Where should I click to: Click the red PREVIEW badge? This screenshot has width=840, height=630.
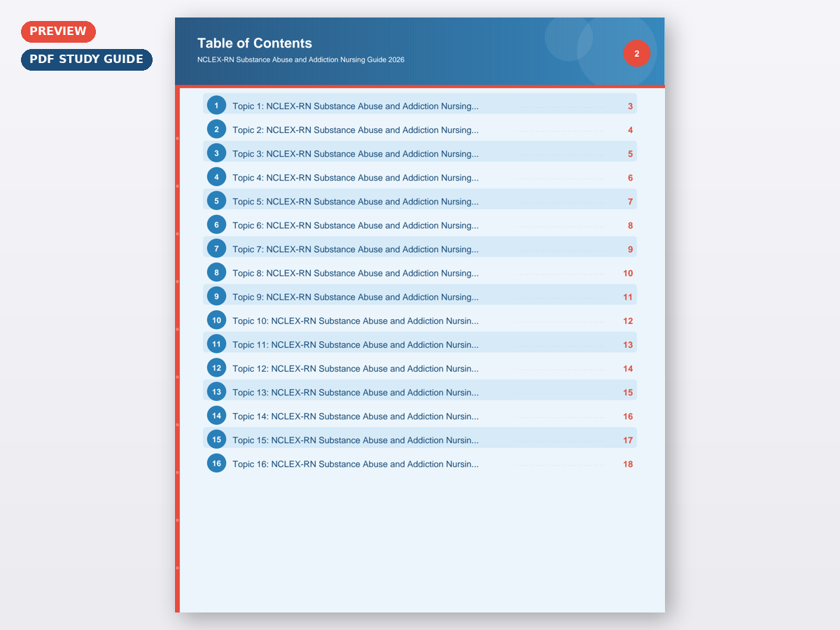pos(58,31)
